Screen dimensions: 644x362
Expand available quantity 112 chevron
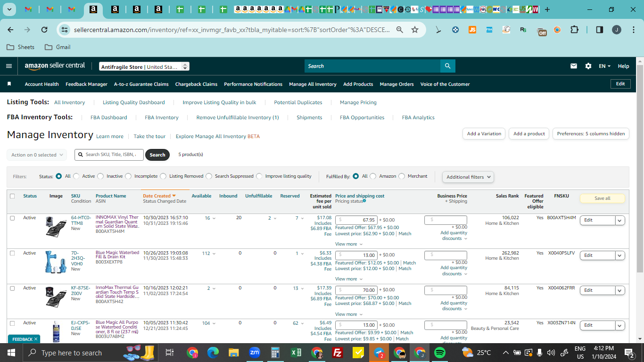click(x=214, y=254)
